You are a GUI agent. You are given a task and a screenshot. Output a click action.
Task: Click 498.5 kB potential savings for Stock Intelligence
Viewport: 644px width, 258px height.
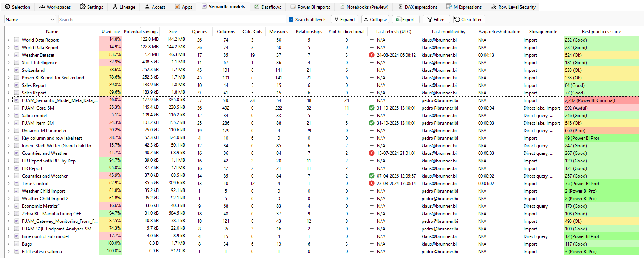coord(150,62)
